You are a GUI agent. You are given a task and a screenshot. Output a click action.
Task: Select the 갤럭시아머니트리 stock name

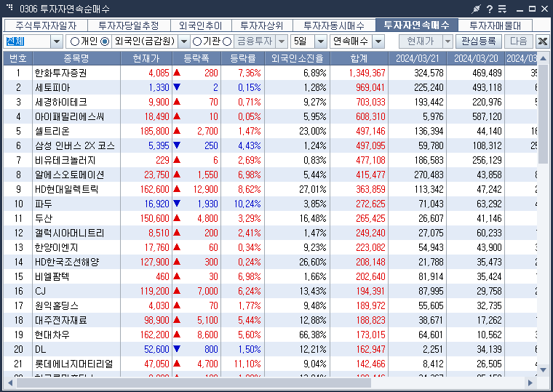click(x=69, y=233)
